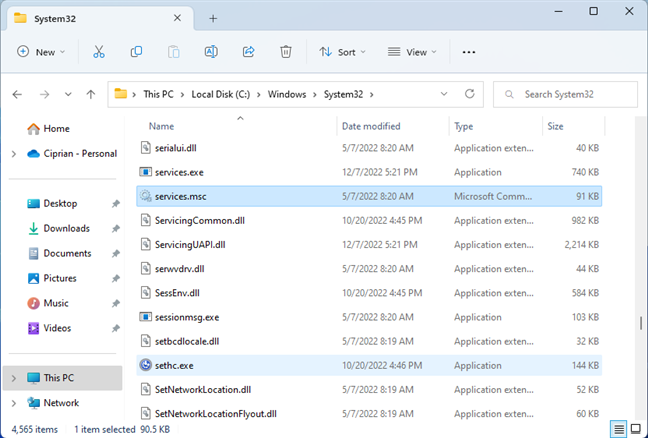
Task: Select the ServicingUAPI.dll file
Action: [369, 244]
